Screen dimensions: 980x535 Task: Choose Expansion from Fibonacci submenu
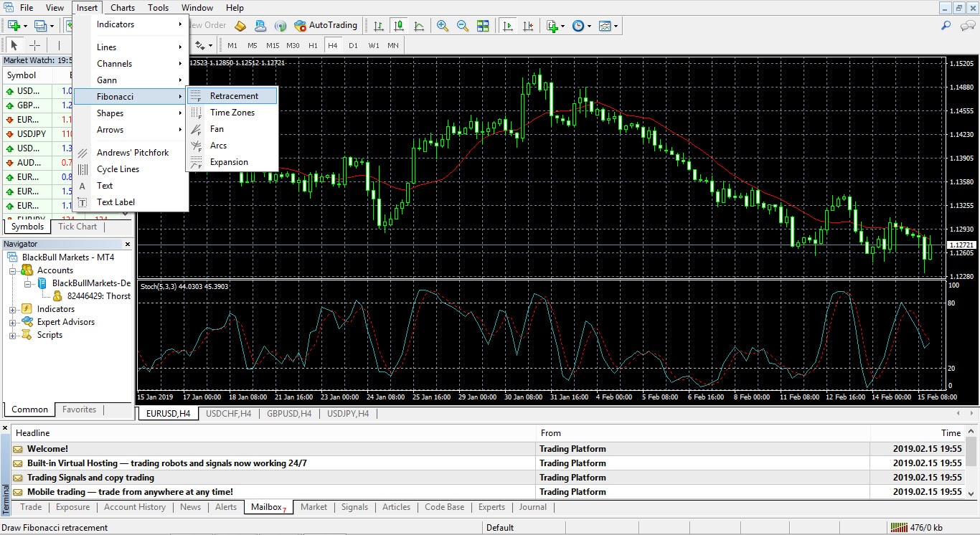click(x=232, y=162)
